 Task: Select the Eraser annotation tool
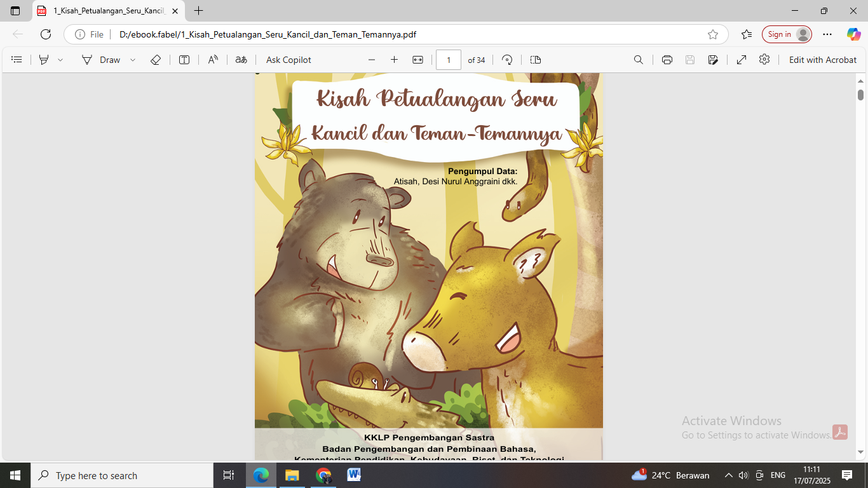155,60
